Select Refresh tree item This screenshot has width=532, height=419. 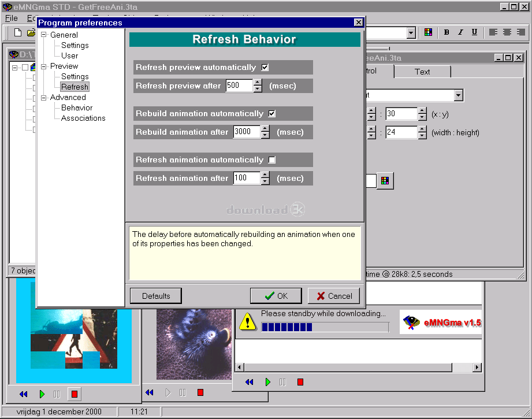(x=75, y=87)
